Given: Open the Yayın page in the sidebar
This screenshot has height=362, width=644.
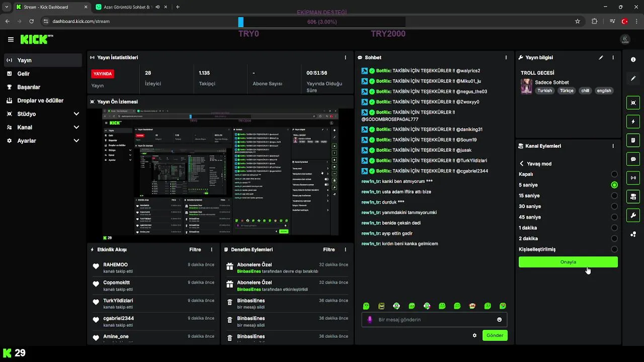Looking at the screenshot, I should tap(43, 60).
